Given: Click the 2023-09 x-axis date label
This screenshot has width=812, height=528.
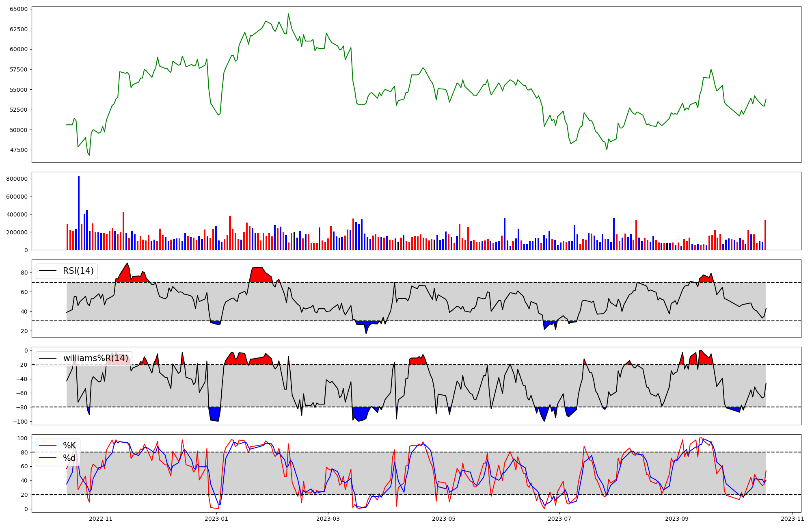Looking at the screenshot, I should click(x=677, y=519).
